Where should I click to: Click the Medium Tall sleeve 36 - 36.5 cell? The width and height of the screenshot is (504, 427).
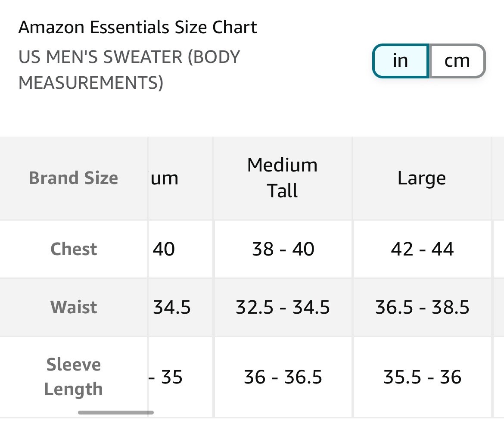tap(283, 377)
